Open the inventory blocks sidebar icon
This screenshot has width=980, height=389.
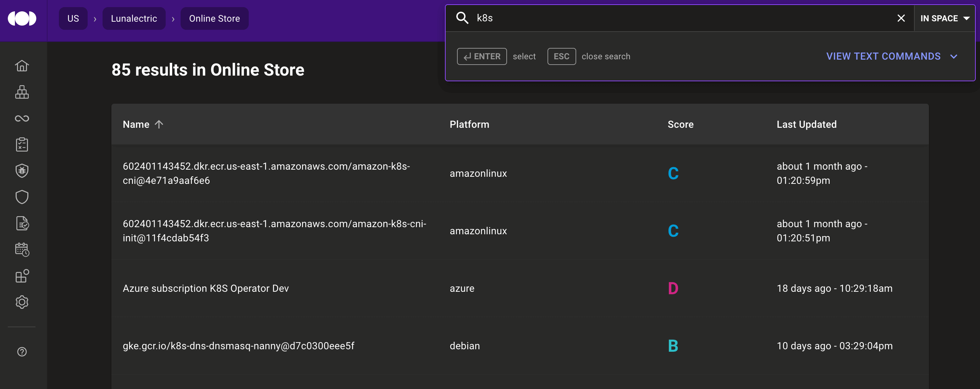[22, 92]
